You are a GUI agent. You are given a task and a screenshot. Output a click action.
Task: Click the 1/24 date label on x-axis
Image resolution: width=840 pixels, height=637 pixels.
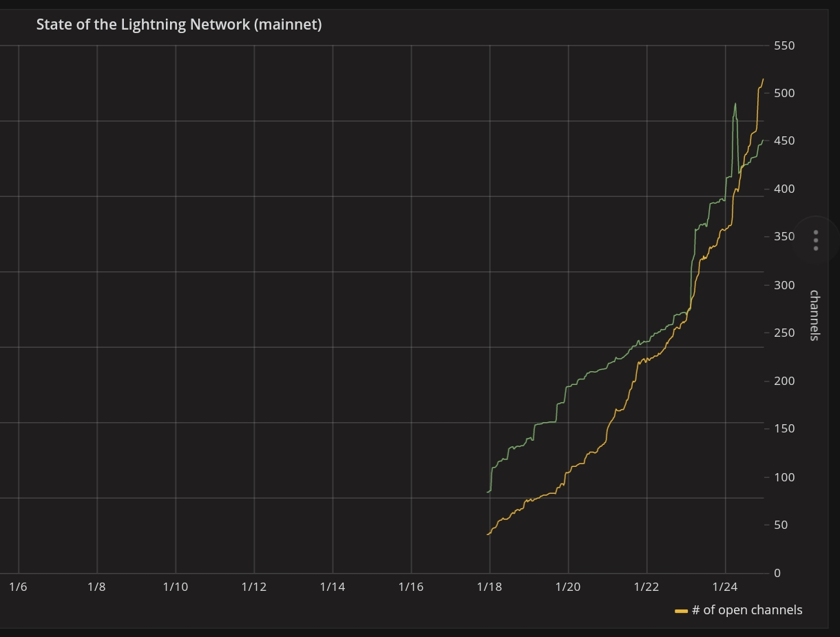coord(725,587)
